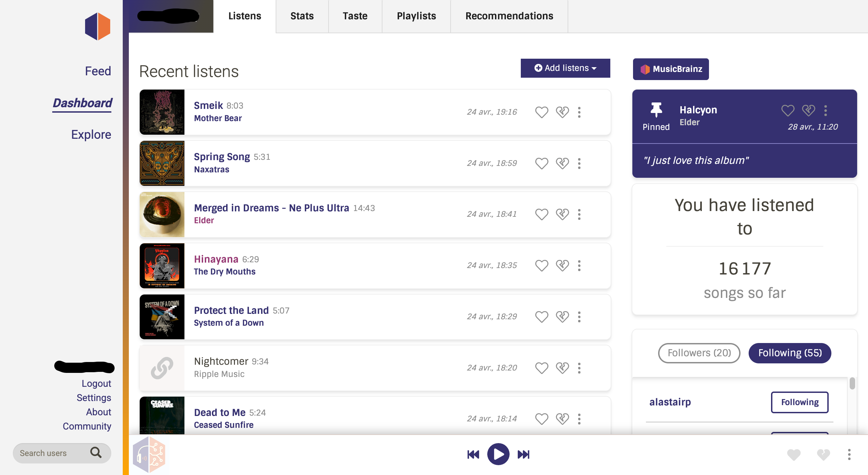The height and width of the screenshot is (475, 868).
Task: Mark Protect the Land as hated
Action: (563, 317)
